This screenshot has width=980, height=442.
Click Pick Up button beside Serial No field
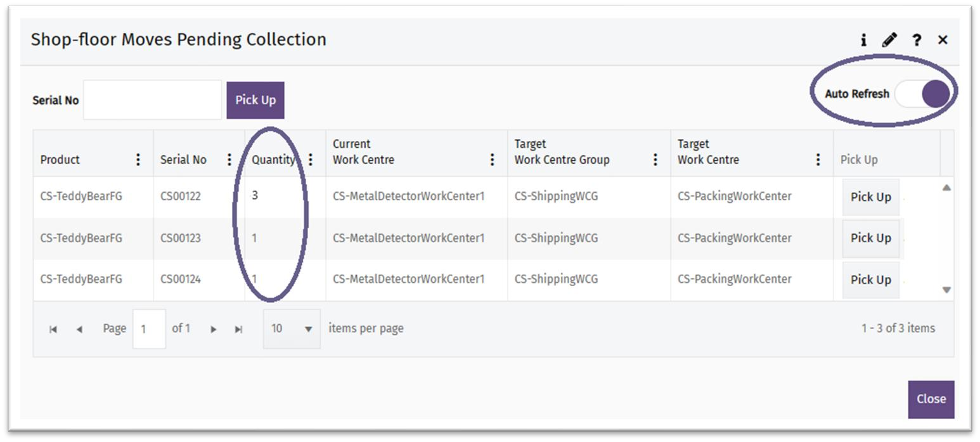(x=255, y=100)
